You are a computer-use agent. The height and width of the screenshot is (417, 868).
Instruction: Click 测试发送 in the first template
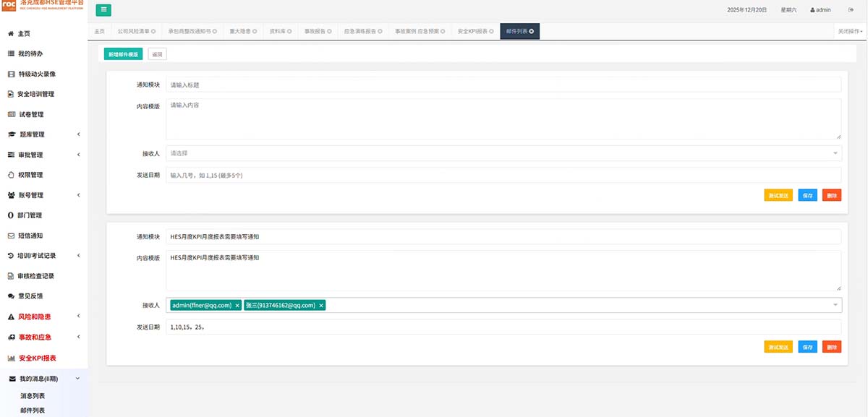pyautogui.click(x=778, y=195)
